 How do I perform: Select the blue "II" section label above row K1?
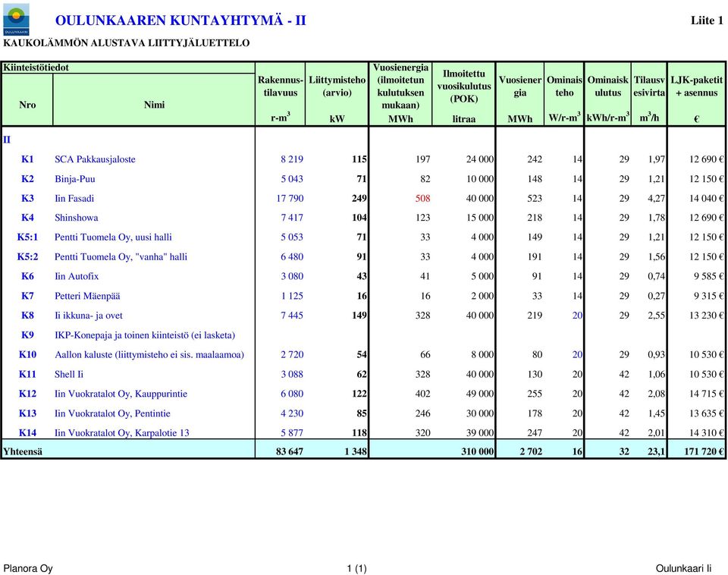(x=7, y=140)
